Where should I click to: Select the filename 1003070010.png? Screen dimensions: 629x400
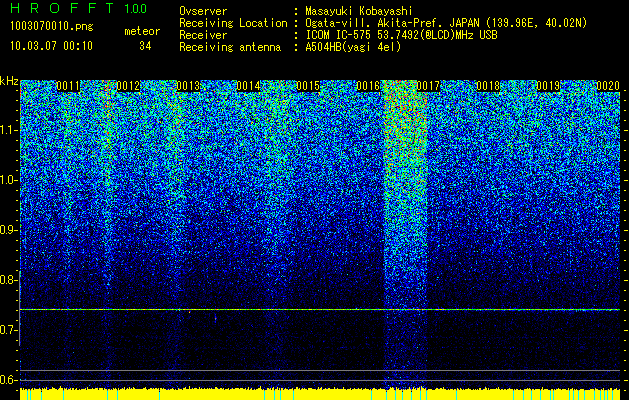(x=52, y=27)
